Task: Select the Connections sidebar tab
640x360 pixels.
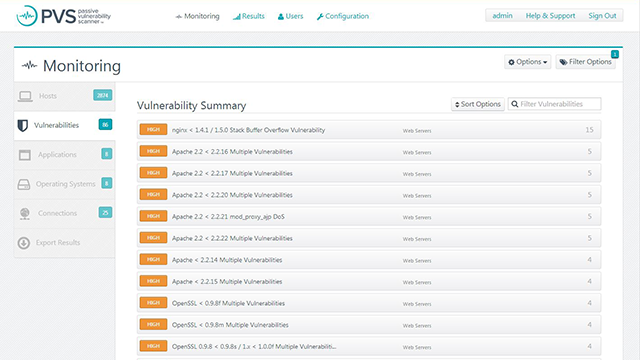Action: [x=64, y=213]
